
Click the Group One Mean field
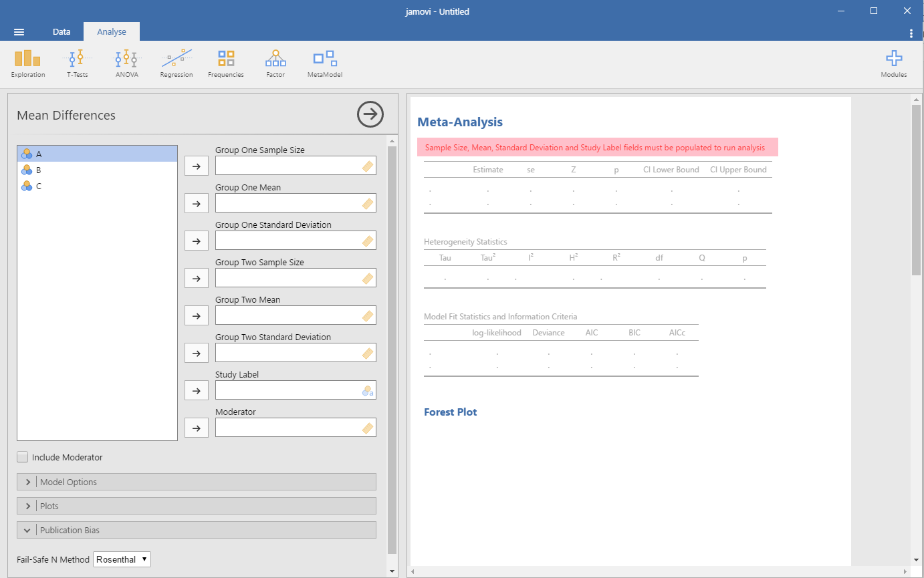tap(296, 203)
